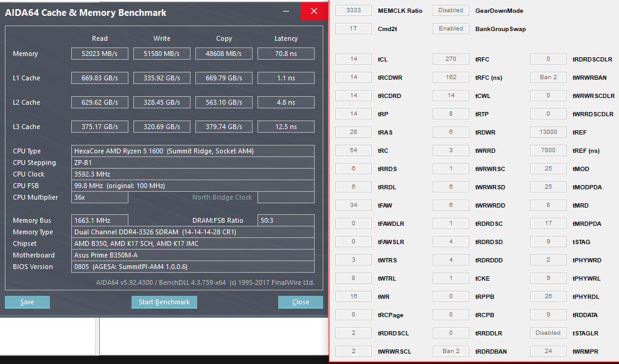Click the tMRDPDA value box showing 17
Screen dimensions: 619x364
pyautogui.click(x=548, y=223)
